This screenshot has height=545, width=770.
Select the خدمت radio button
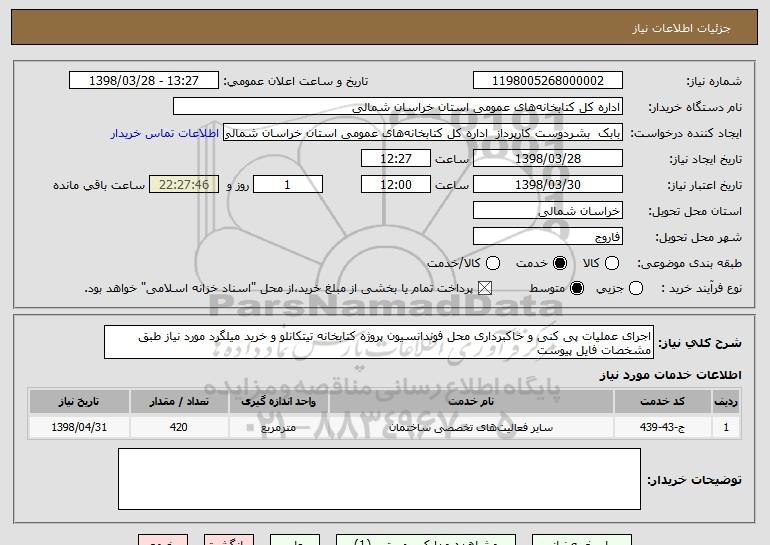(560, 263)
